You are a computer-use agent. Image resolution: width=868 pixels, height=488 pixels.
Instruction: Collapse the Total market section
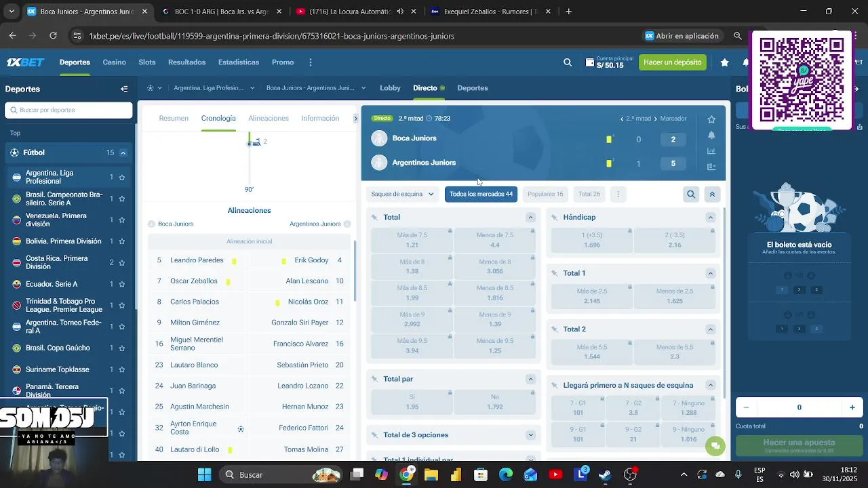click(x=530, y=218)
